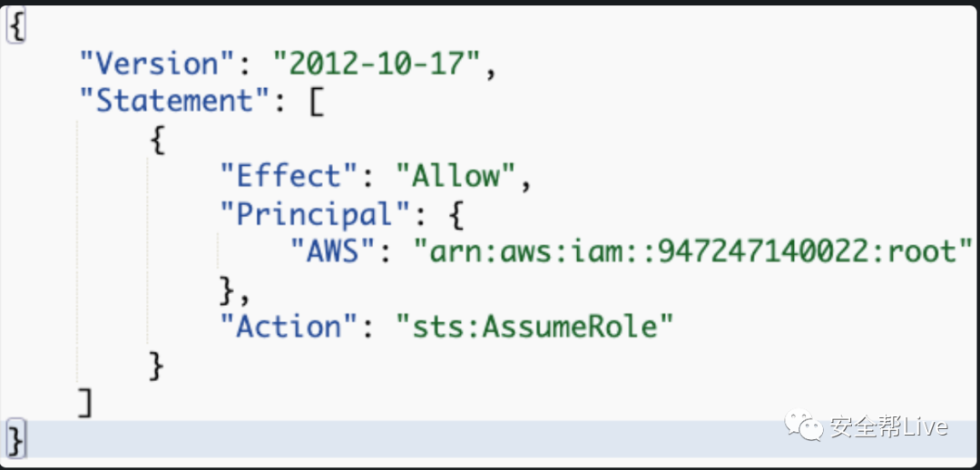Click the arn:aws:iam root ARN string
This screenshot has width=980, height=470.
click(693, 252)
